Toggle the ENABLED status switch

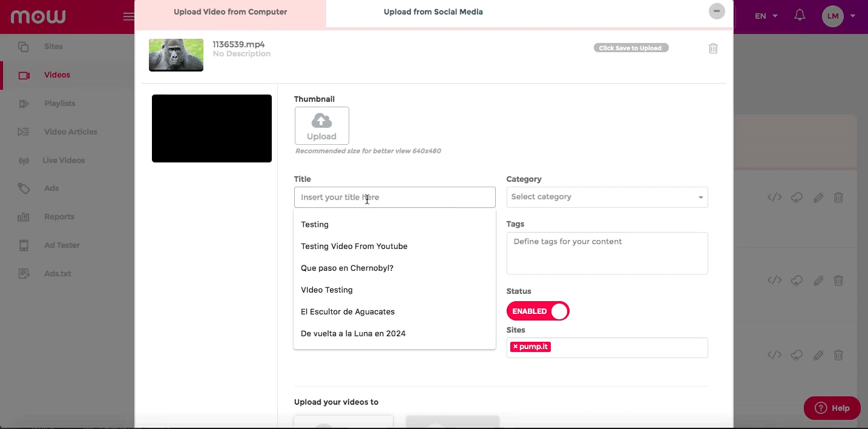coord(538,311)
